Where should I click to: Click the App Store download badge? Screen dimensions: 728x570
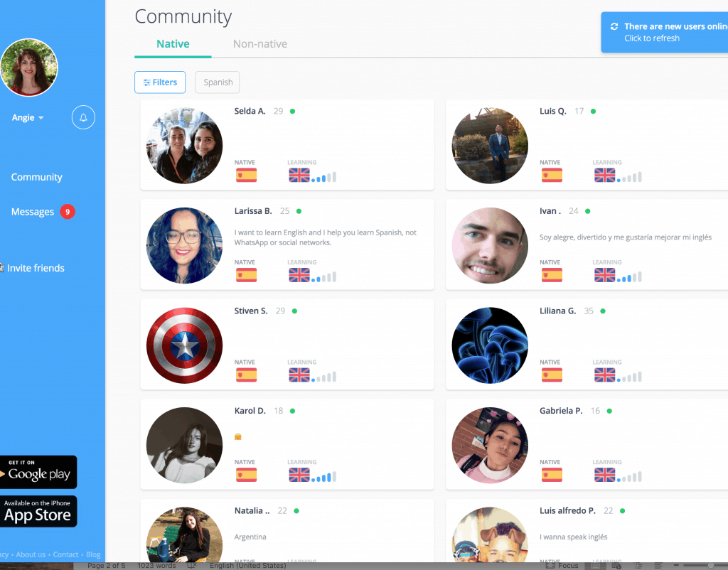point(38,512)
